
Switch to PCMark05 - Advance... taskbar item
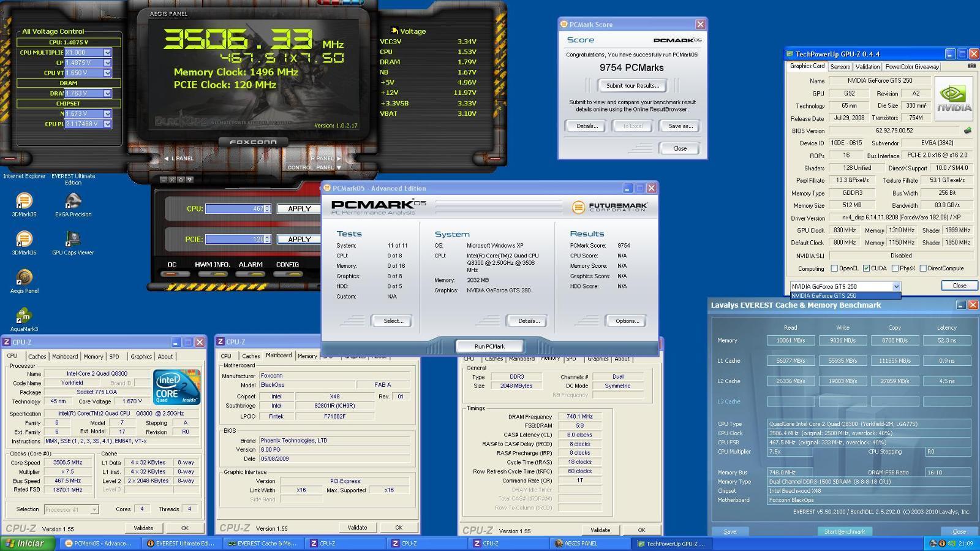(x=99, y=544)
